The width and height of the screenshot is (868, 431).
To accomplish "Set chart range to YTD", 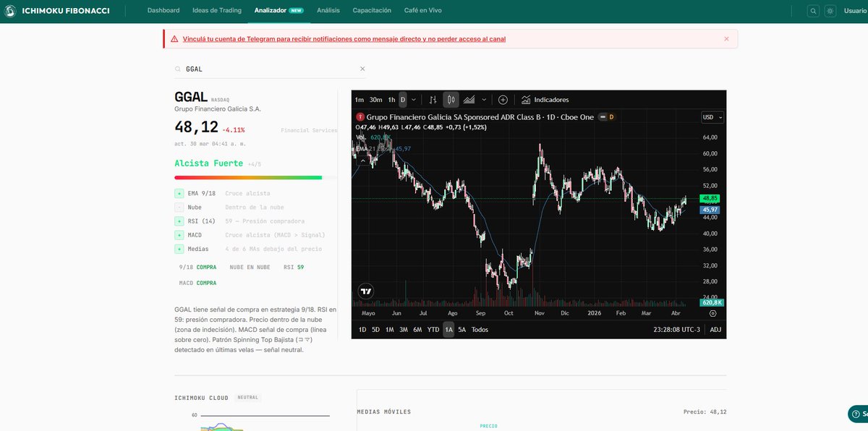I will 433,330.
